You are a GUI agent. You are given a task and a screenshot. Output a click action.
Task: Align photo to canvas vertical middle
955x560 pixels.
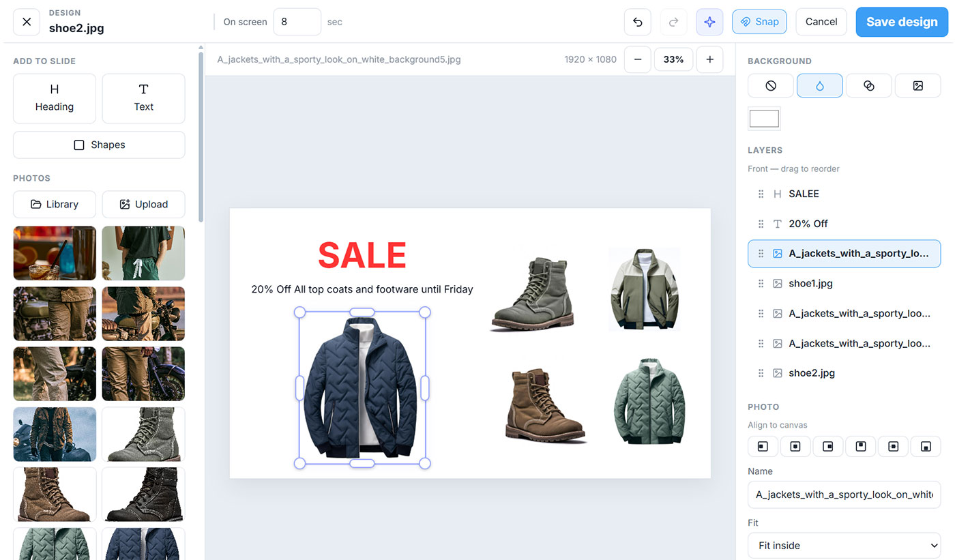coord(894,446)
